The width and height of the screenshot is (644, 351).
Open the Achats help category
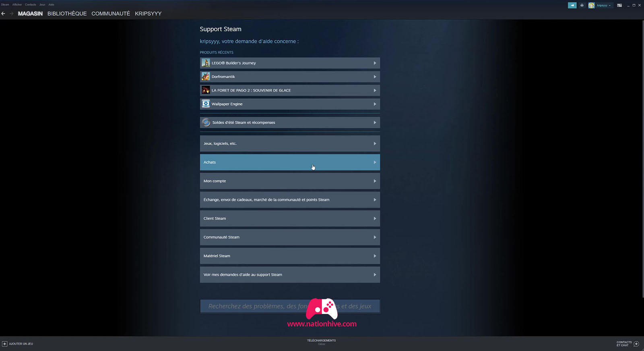coord(290,162)
